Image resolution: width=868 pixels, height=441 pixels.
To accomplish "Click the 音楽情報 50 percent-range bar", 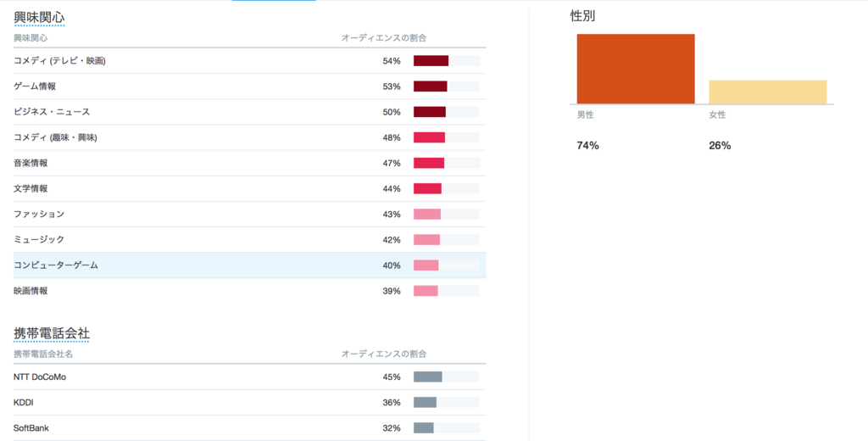I will (446, 163).
